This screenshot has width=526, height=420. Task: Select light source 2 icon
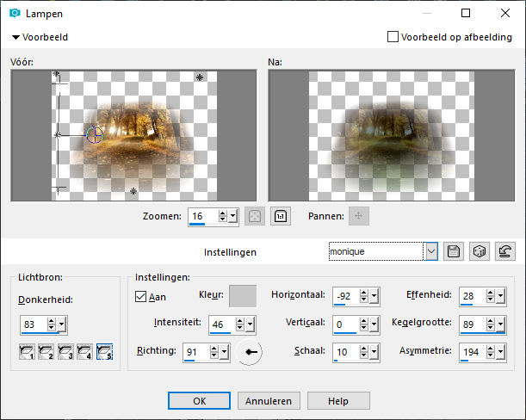click(46, 352)
